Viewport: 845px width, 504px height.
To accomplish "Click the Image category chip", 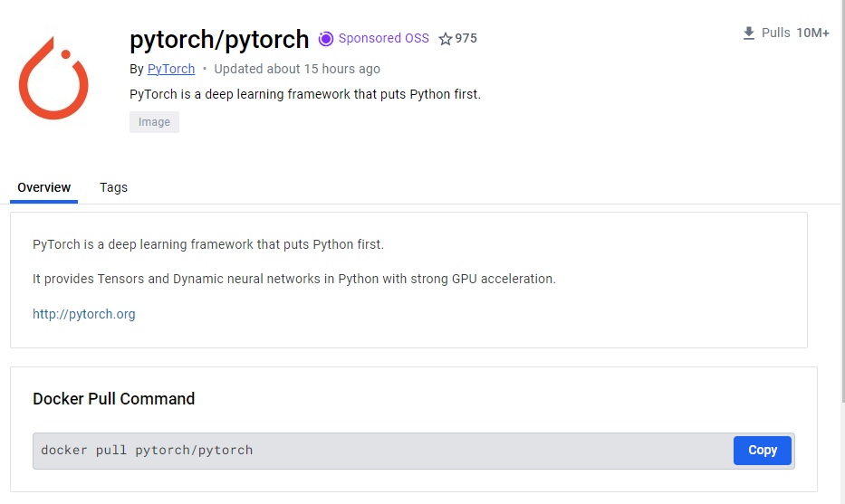I will pyautogui.click(x=154, y=122).
